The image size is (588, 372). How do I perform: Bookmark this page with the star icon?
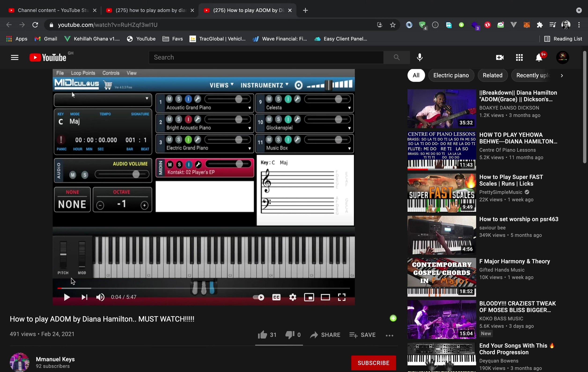(x=393, y=25)
